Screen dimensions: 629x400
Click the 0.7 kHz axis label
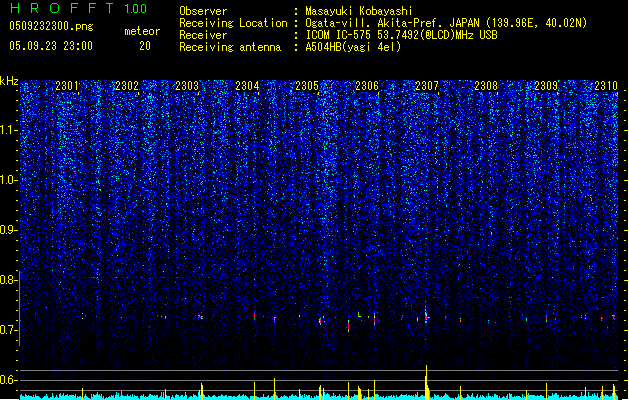pos(9,330)
